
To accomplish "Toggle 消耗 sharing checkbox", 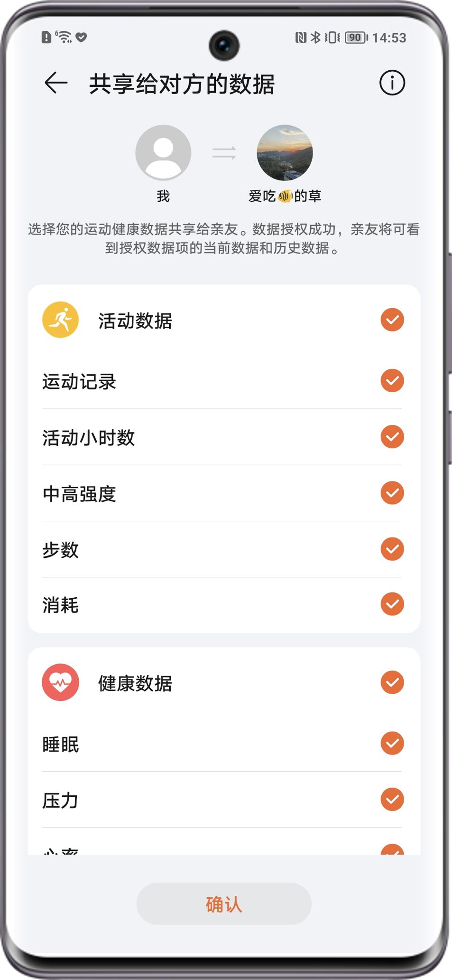I will (x=392, y=604).
